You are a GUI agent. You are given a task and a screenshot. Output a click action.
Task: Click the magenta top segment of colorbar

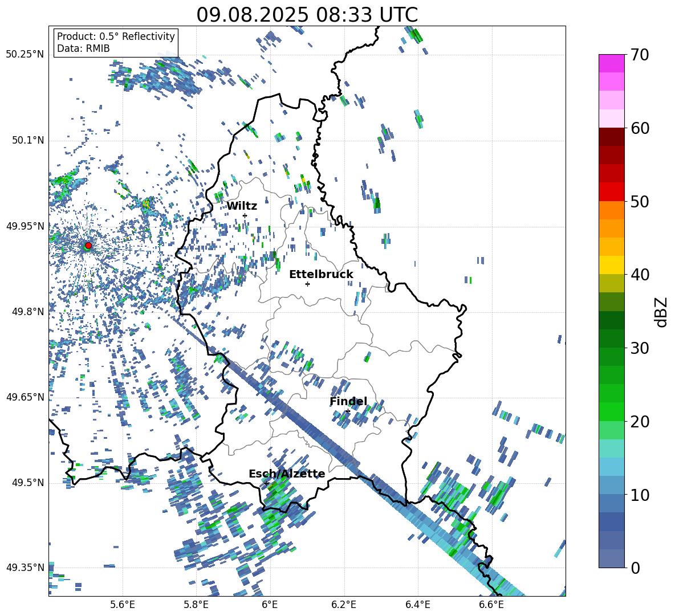pos(611,63)
